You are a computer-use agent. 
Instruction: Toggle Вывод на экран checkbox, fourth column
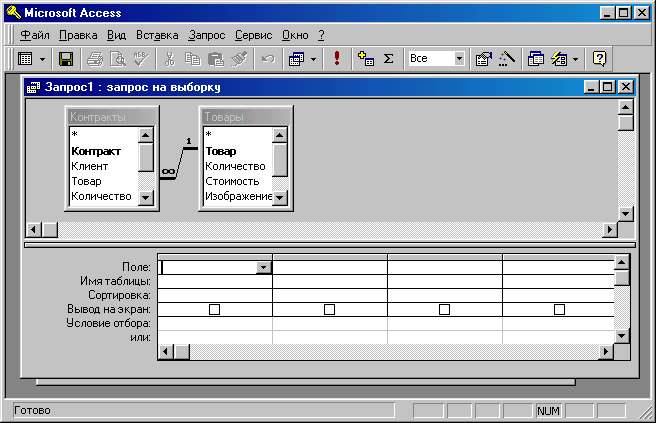click(x=559, y=310)
